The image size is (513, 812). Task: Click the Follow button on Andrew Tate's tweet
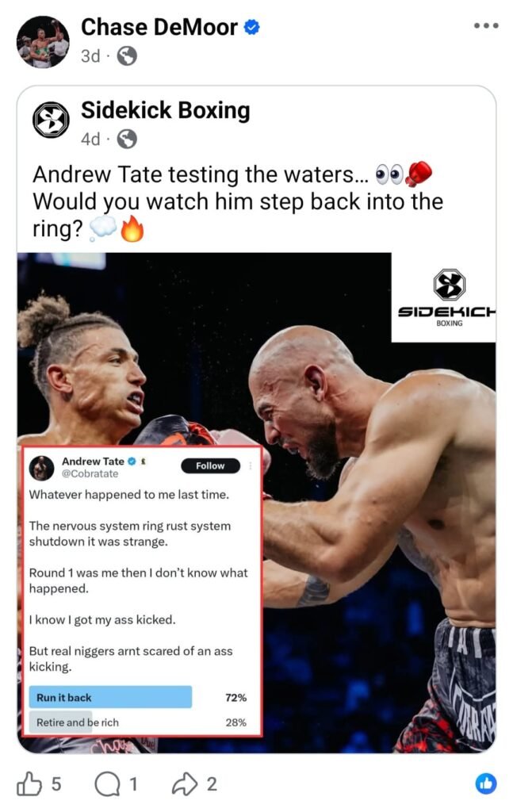coord(210,465)
